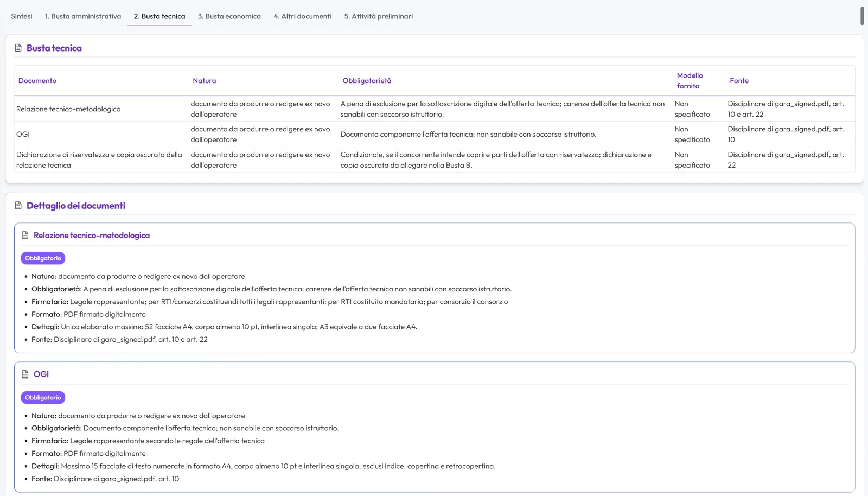
Task: Select the OGI cell in the table
Action: coord(101,134)
